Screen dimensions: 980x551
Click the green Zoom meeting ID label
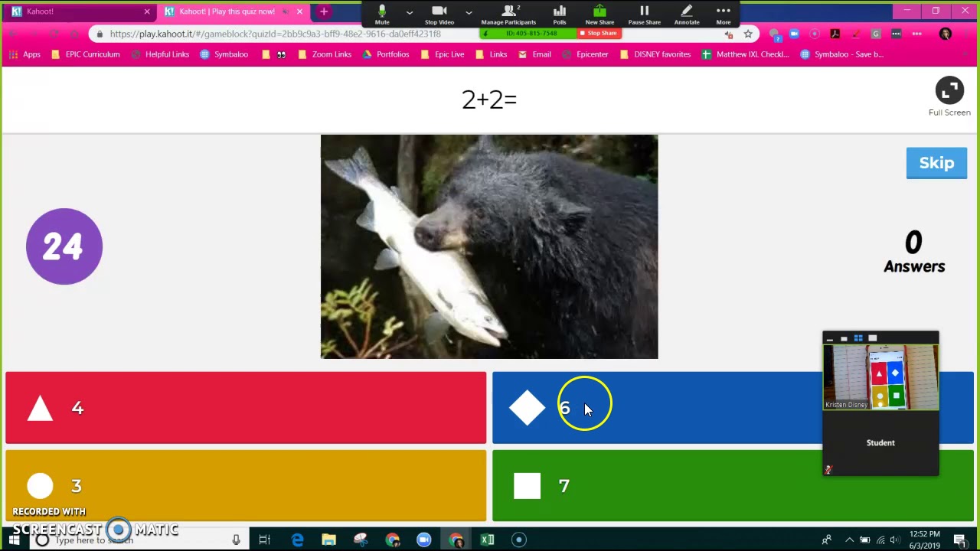[528, 34]
